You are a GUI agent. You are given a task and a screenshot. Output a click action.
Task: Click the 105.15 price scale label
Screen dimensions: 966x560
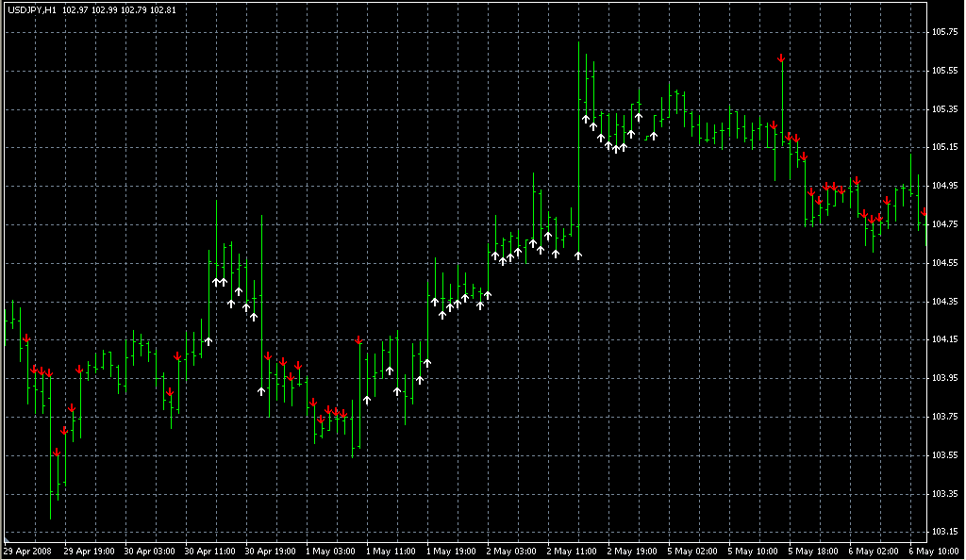pos(944,147)
